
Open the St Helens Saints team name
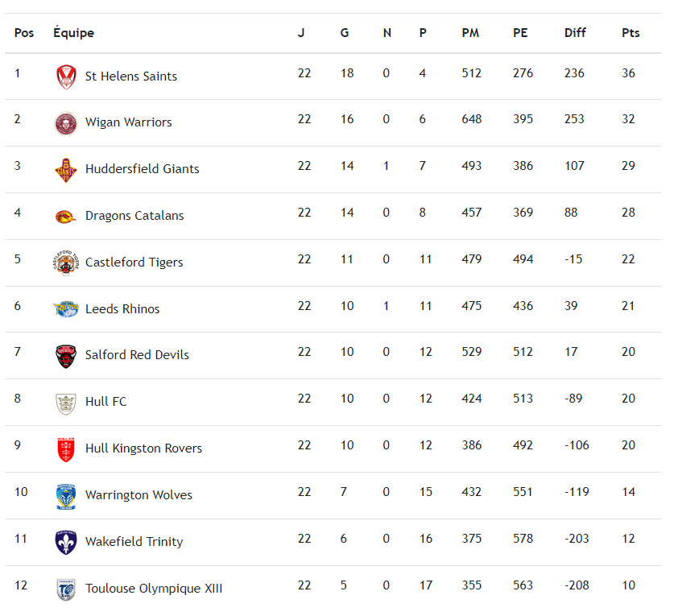(131, 76)
